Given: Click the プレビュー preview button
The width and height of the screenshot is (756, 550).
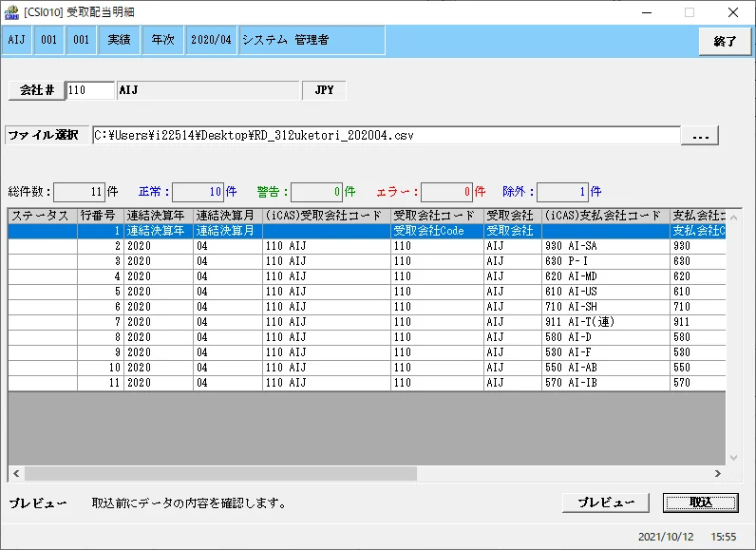Looking at the screenshot, I should pos(606,503).
